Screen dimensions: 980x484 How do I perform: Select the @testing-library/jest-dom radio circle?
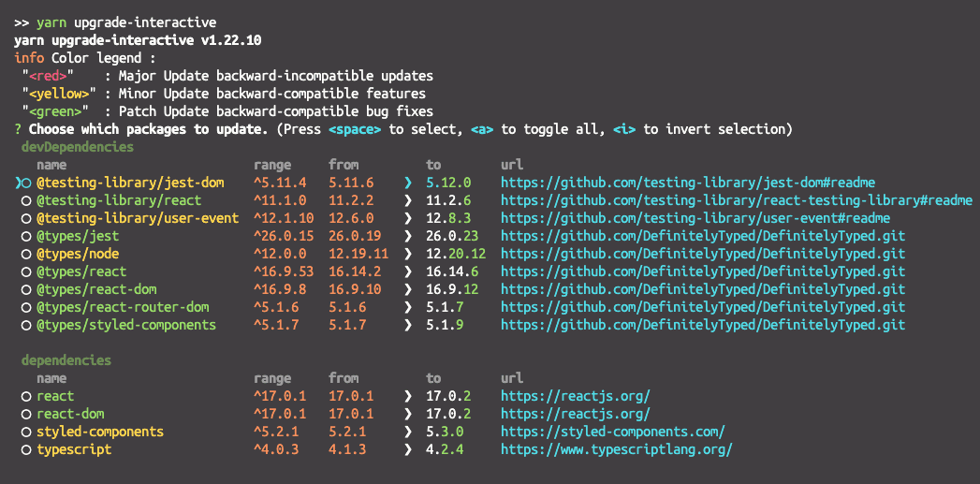click(26, 183)
